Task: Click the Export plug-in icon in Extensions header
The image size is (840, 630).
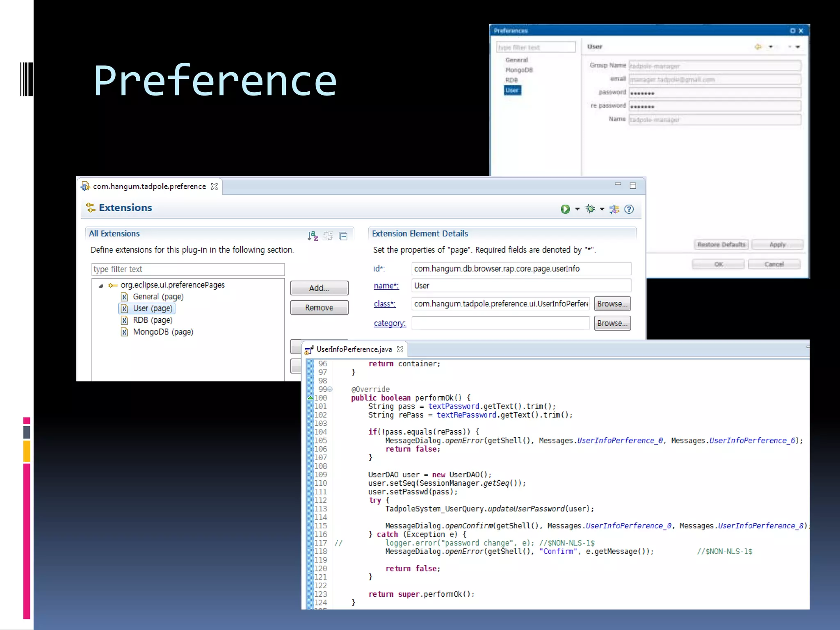Action: pos(614,209)
